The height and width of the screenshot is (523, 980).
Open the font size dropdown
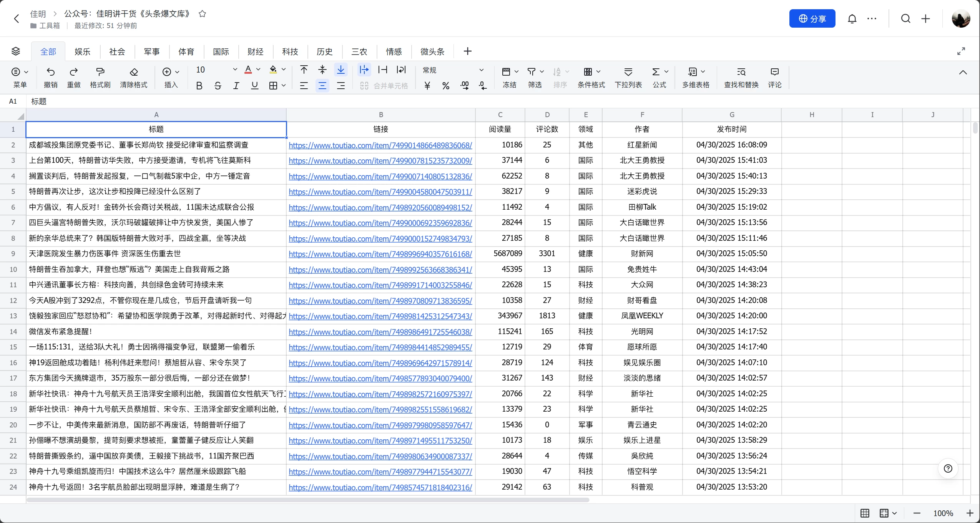tap(235, 70)
